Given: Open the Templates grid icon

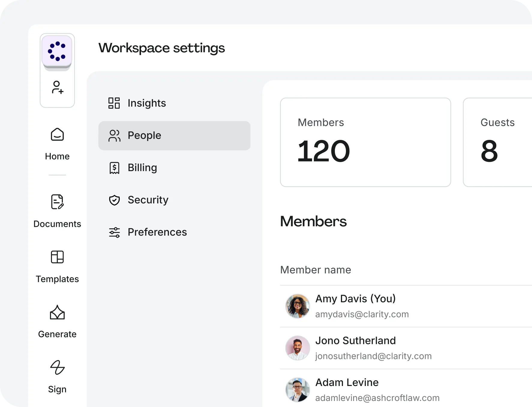Looking at the screenshot, I should (57, 257).
